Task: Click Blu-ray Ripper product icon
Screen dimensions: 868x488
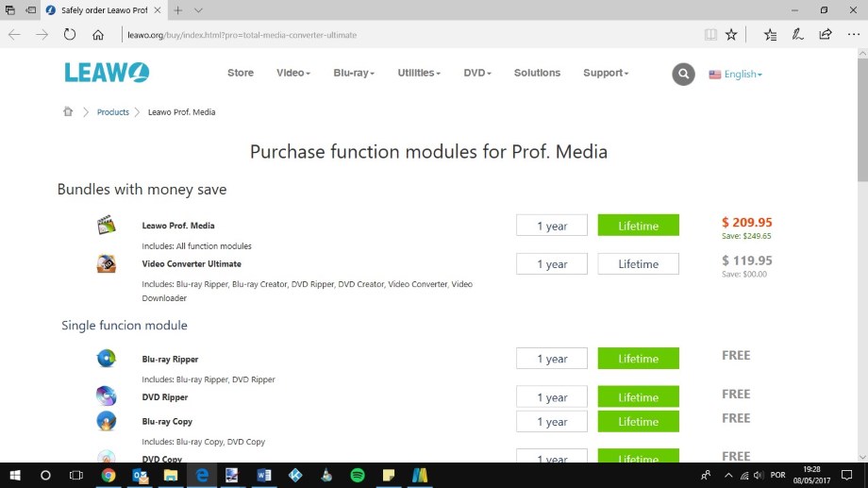Action: (x=106, y=359)
